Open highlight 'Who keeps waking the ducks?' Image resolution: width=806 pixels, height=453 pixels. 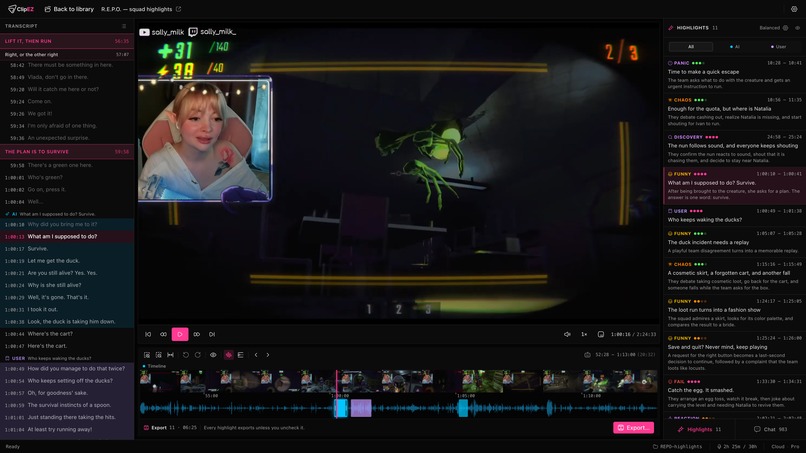pos(734,215)
